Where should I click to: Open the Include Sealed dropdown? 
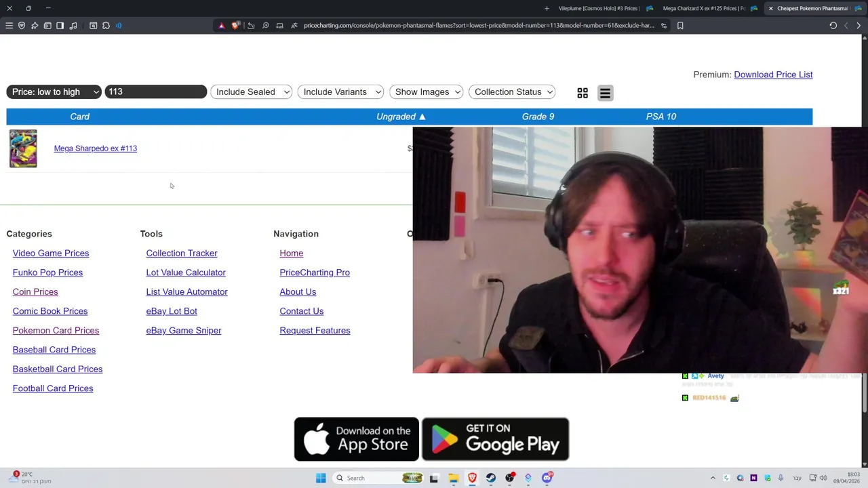coord(252,91)
